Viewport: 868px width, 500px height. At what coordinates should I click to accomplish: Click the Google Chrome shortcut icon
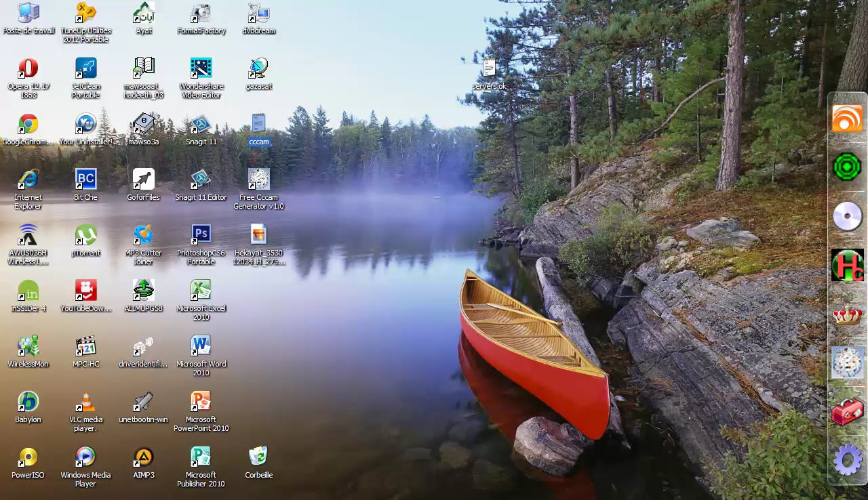coord(28,124)
